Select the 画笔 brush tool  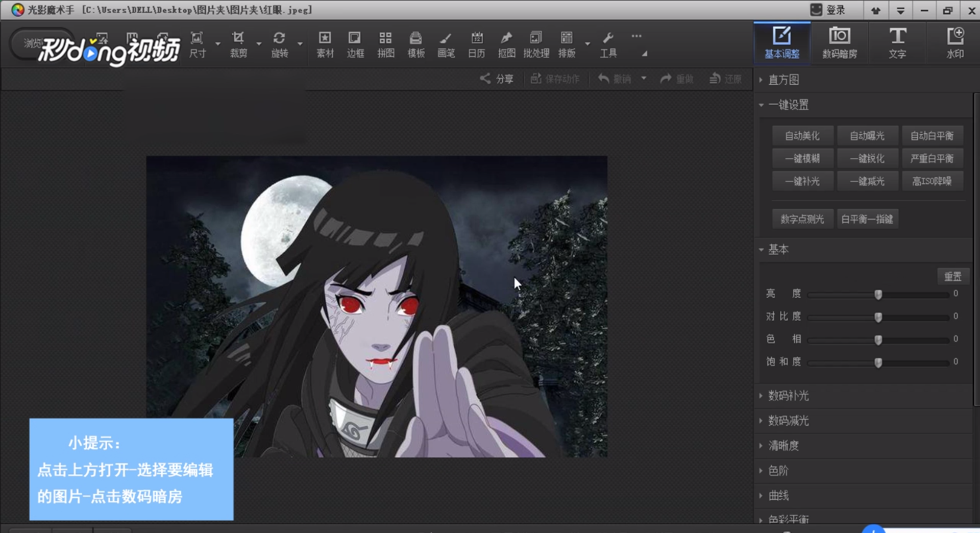pos(446,44)
